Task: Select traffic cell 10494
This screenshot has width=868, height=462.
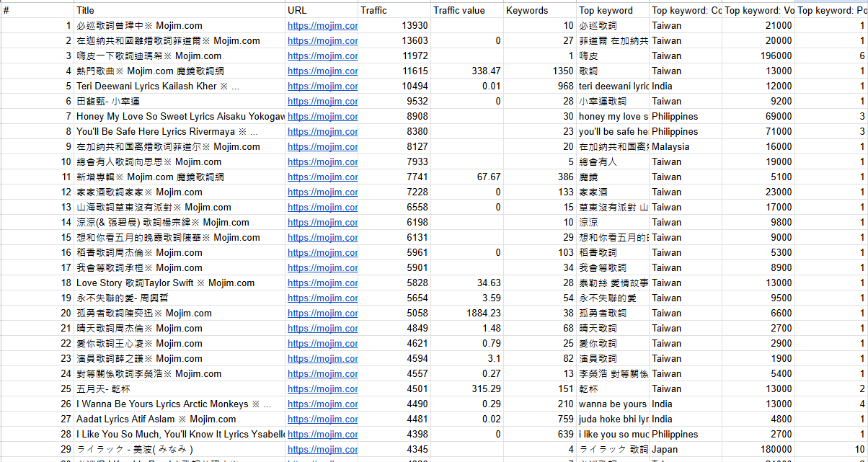Action: coord(394,86)
